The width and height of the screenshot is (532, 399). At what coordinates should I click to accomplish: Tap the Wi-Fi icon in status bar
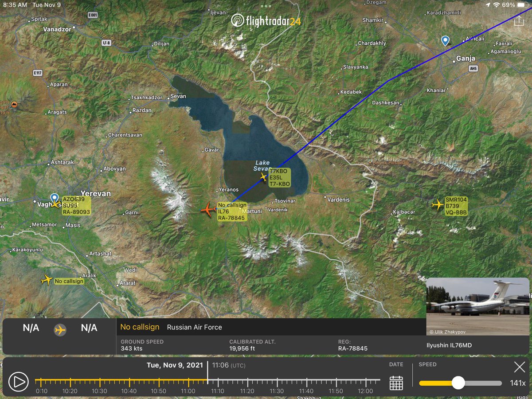(496, 5)
